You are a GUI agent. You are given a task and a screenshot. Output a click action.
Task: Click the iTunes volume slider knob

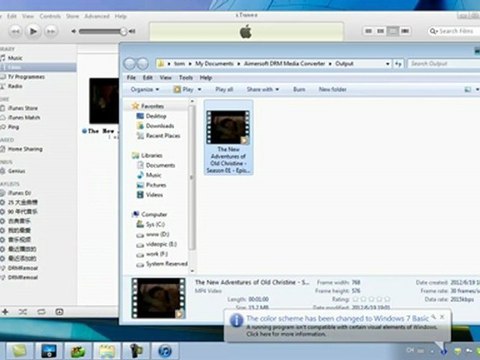[x=123, y=31]
